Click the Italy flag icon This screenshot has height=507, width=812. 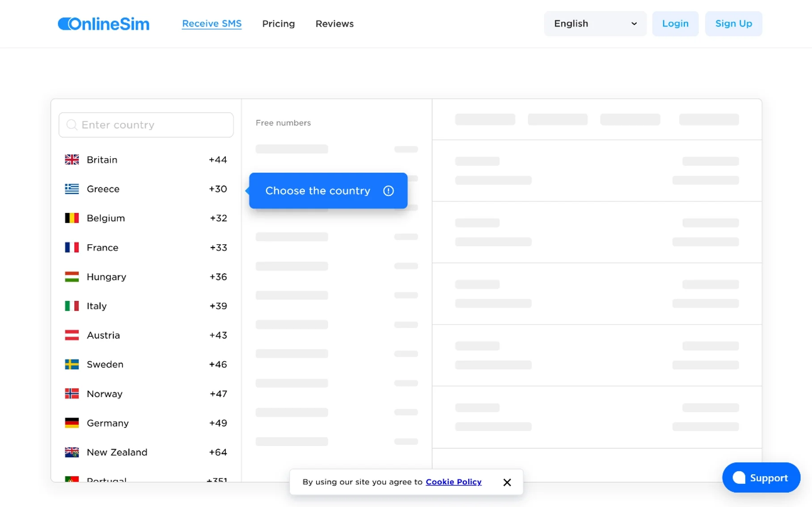[72, 306]
